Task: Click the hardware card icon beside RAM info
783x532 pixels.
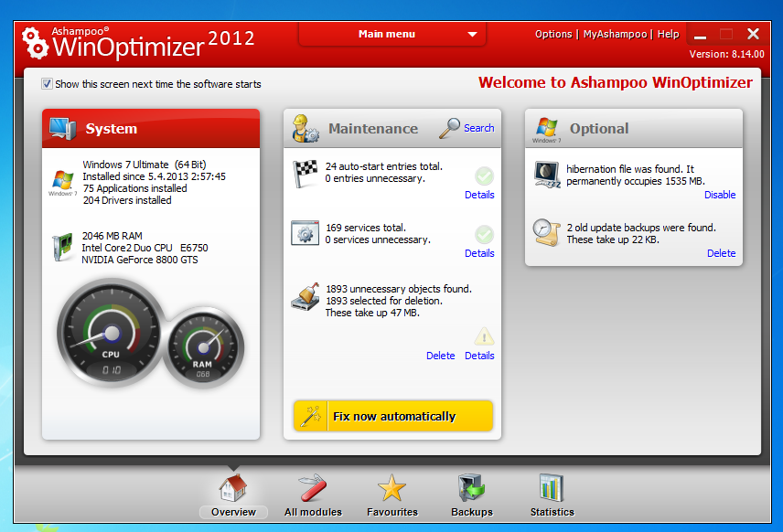Action: (x=62, y=248)
